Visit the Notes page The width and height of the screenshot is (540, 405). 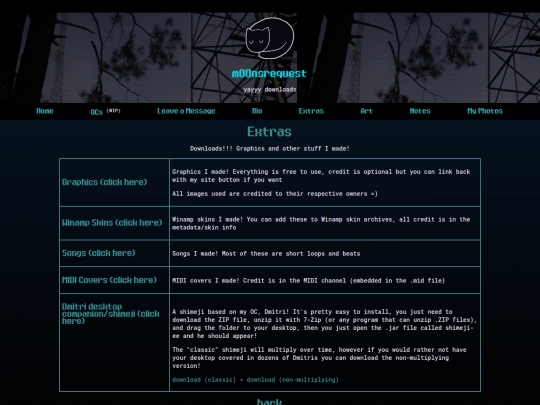coord(420,111)
